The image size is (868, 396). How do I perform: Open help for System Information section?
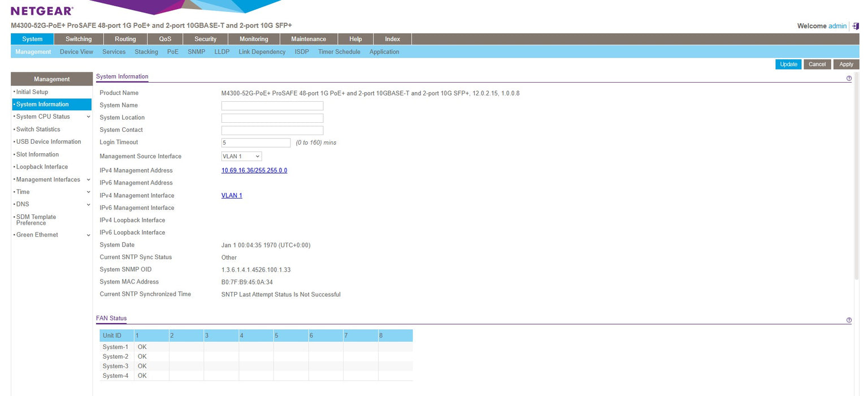point(849,79)
